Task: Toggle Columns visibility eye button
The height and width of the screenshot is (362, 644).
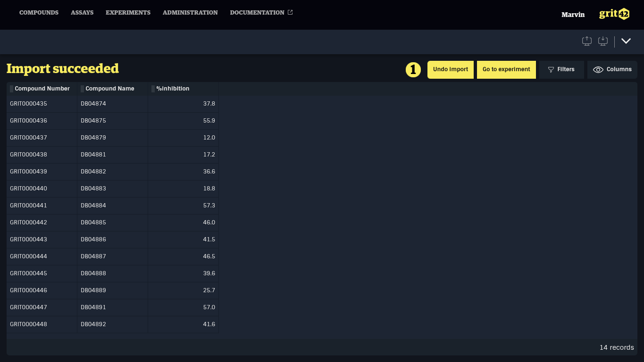Action: (612, 69)
